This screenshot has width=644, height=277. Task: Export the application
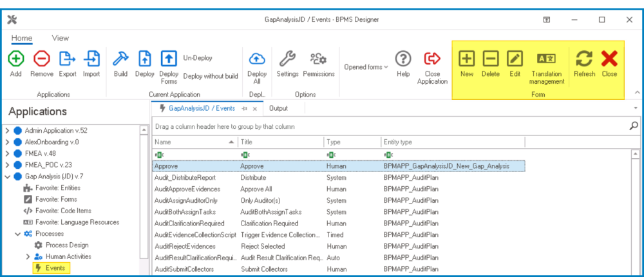68,59
